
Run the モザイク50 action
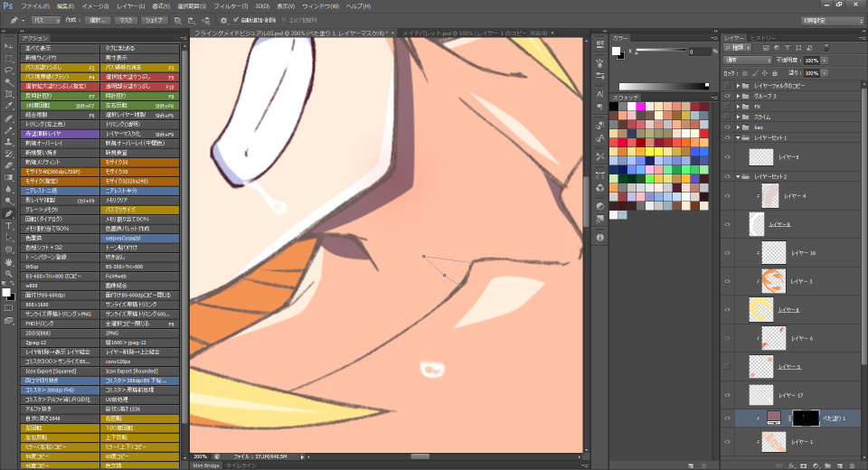click(x=139, y=162)
